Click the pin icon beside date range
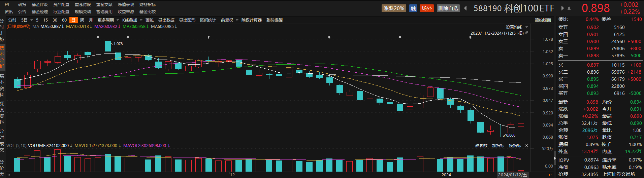 (x=527, y=33)
